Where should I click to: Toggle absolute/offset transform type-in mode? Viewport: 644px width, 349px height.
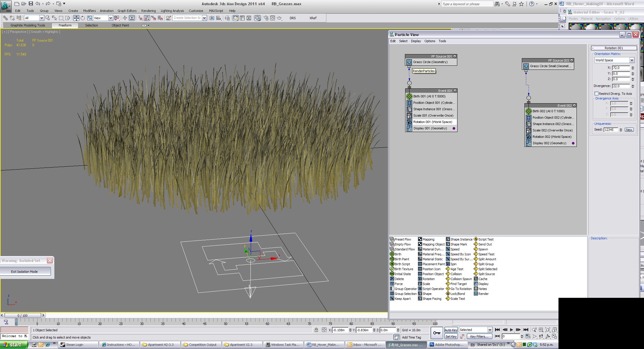pos(324,330)
